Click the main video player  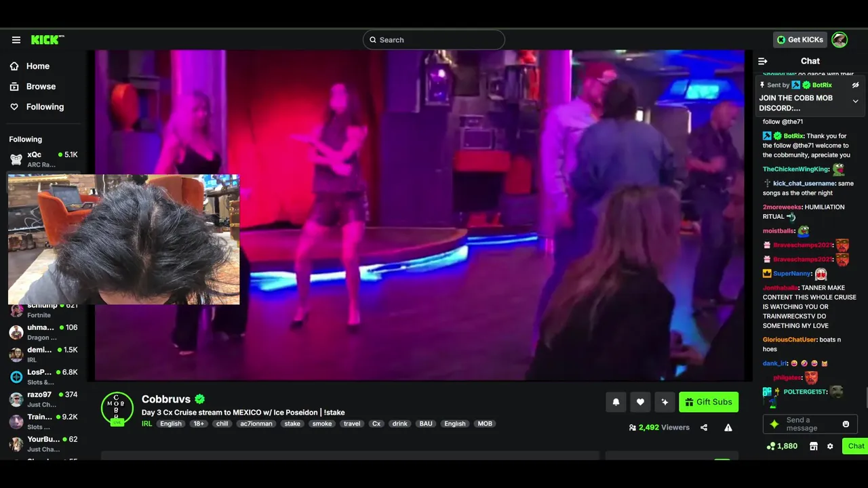click(420, 216)
